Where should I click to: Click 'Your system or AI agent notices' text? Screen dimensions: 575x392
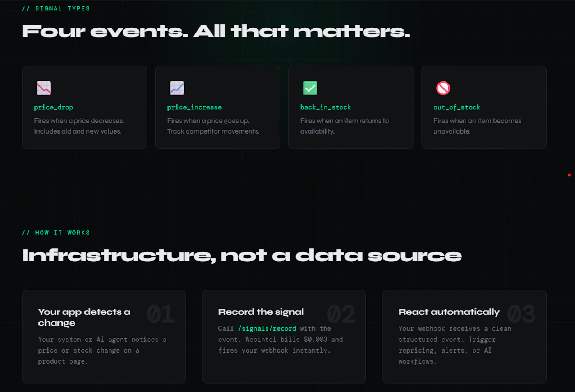pos(102,340)
